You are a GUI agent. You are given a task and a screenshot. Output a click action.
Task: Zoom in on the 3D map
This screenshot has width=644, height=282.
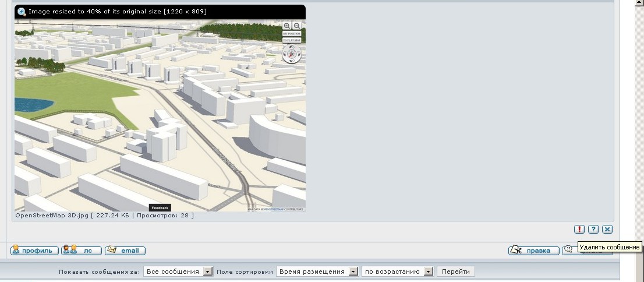pos(287,26)
